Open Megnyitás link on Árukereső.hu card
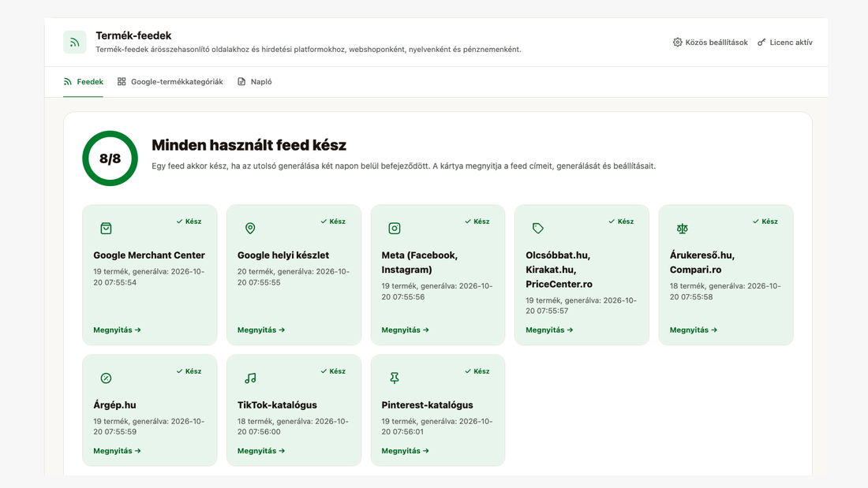This screenshot has height=488, width=868. point(694,330)
